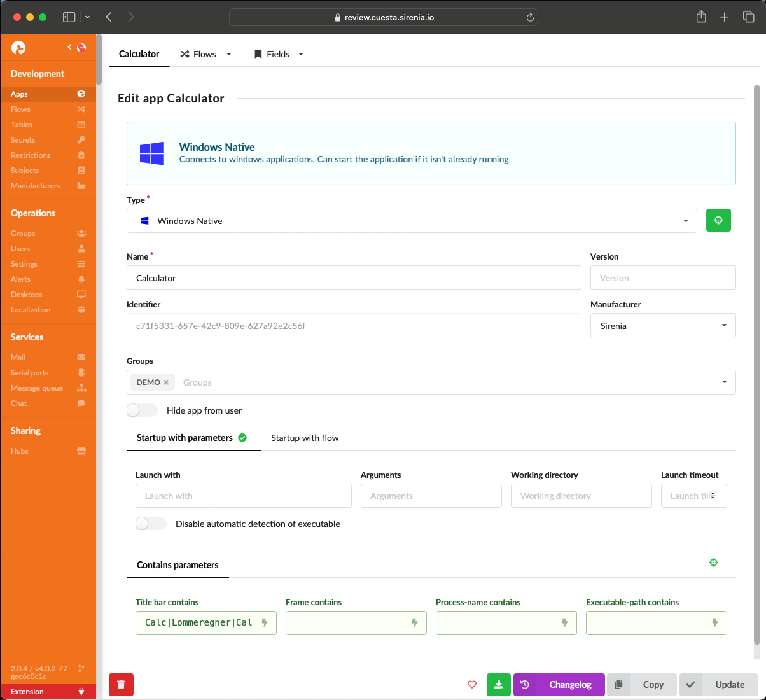Open Users via its person icon
766x700 pixels.
[x=81, y=249]
